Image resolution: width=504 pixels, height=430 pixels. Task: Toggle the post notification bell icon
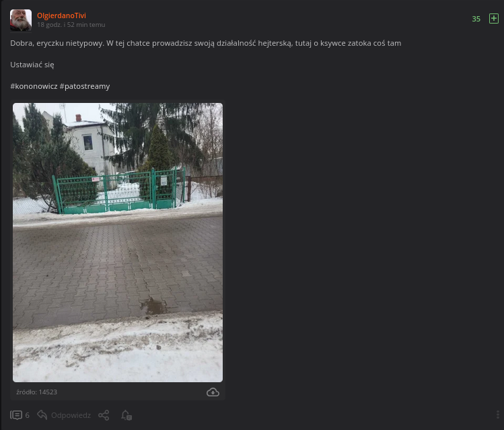[127, 415]
